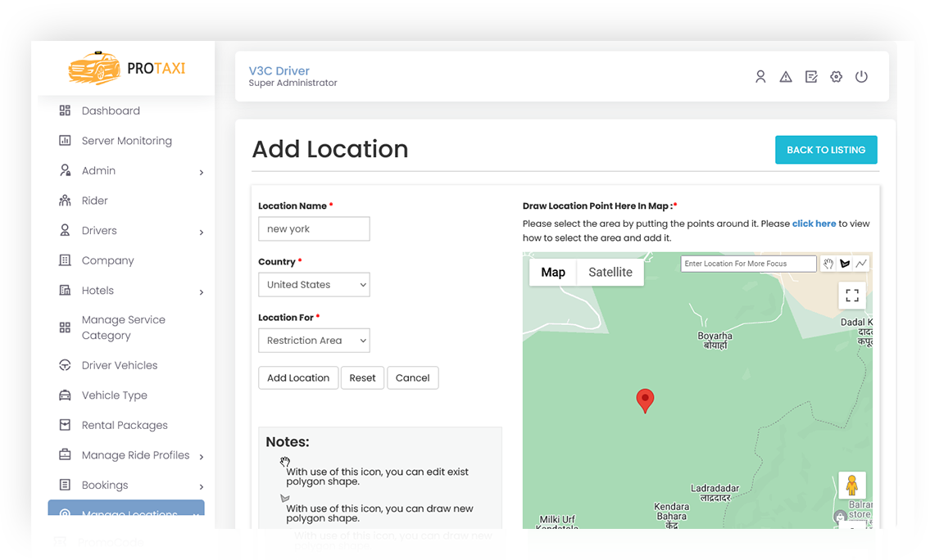Click the Ladradadar place label on map
The image size is (930, 560).
tap(715, 492)
